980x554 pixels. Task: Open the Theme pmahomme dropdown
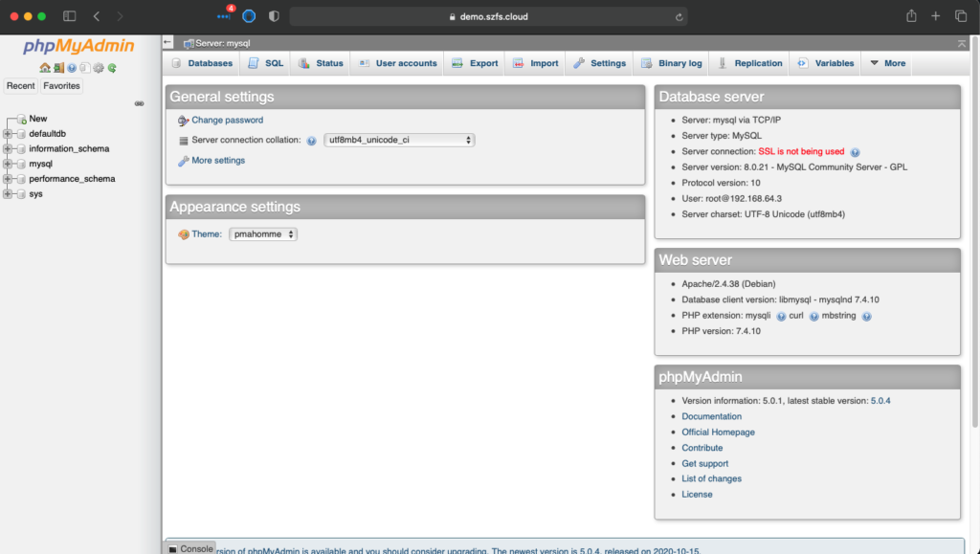tap(262, 234)
